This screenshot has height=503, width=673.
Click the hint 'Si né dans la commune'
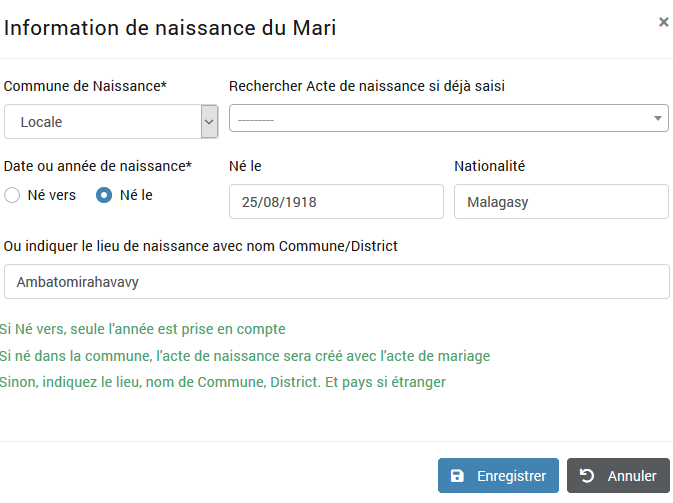245,356
